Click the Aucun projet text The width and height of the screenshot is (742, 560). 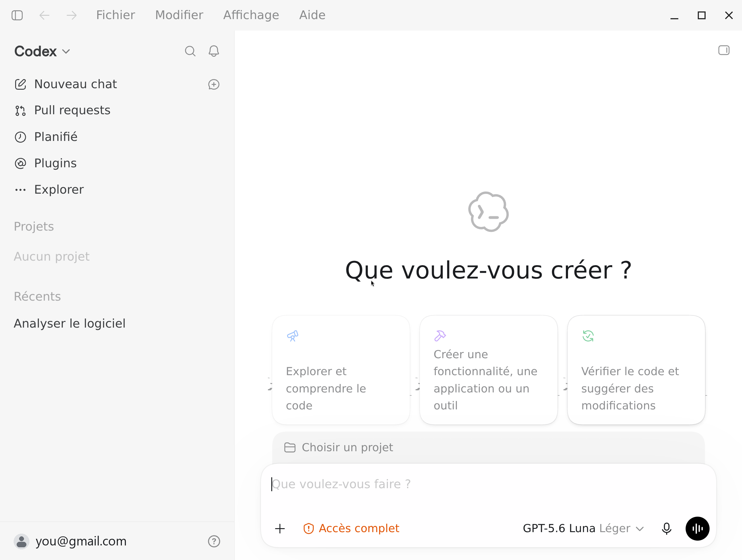click(52, 257)
